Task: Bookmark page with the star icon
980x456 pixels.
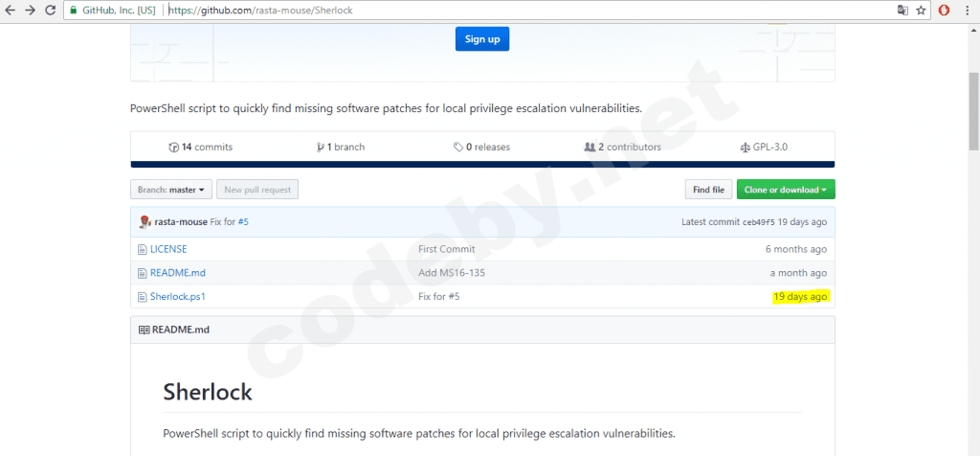Action: [921, 10]
